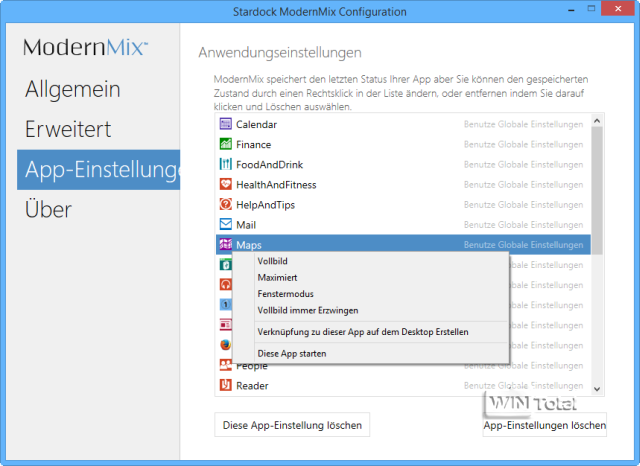Click Calendar's Benutze Globale Einstellungen status
Screen dimensions: 640x466
(x=523, y=124)
